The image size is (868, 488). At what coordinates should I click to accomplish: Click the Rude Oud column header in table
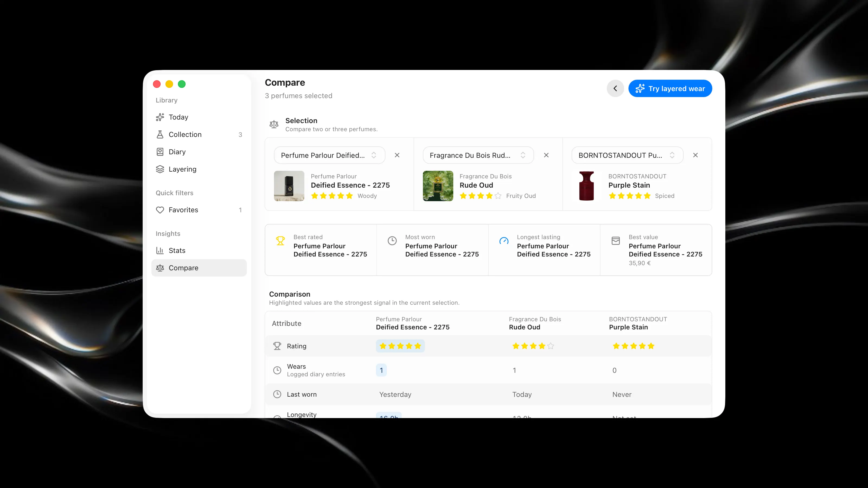[535, 323]
